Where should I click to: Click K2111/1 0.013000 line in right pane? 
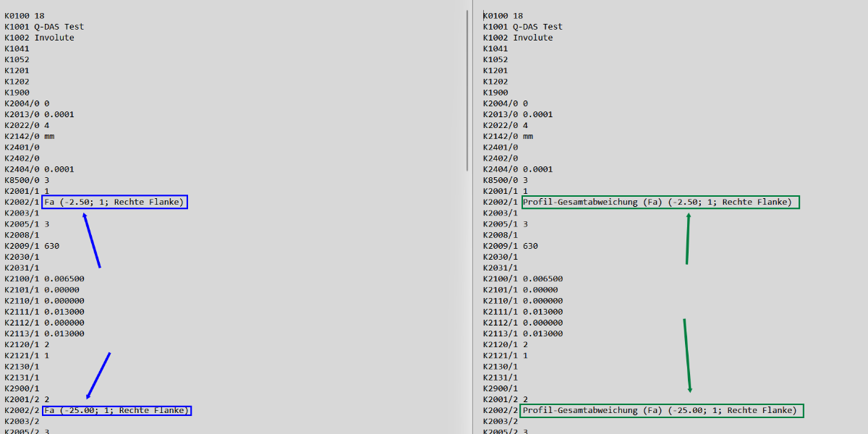522,312
